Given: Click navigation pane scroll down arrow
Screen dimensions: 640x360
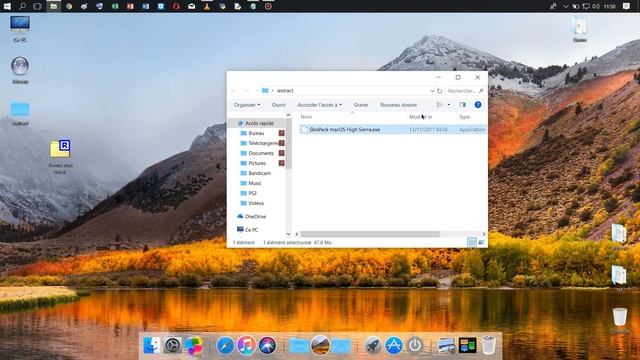Looking at the screenshot, I should pyautogui.click(x=289, y=234).
